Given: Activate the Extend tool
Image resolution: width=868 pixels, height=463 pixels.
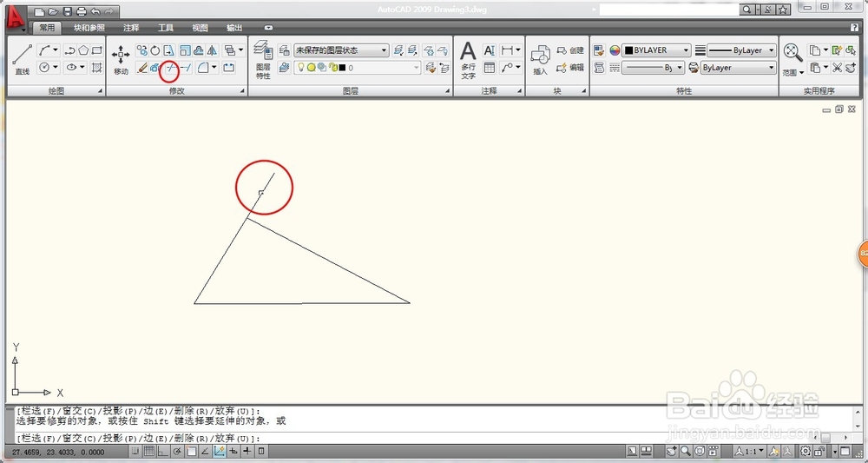Looking at the screenshot, I should 186,68.
